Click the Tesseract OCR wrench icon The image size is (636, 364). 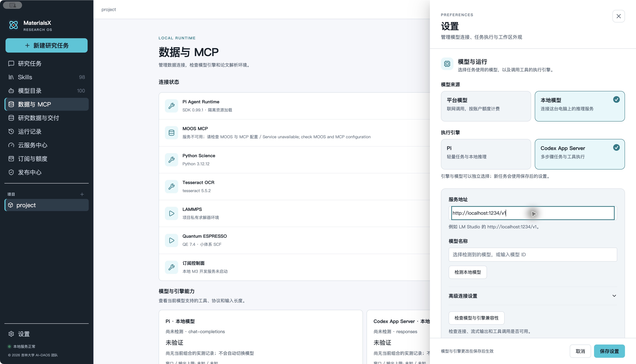171,186
